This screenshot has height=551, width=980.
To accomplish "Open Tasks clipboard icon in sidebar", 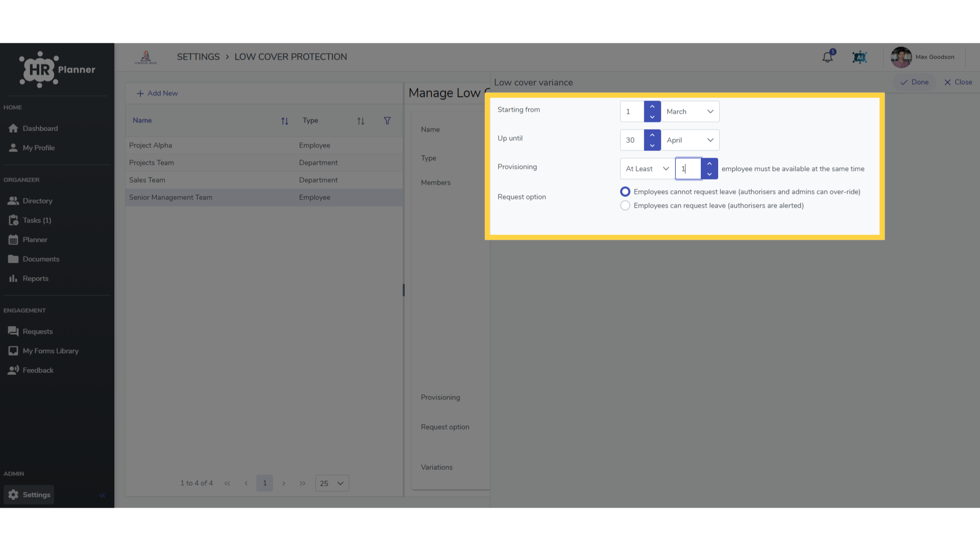I will (13, 220).
